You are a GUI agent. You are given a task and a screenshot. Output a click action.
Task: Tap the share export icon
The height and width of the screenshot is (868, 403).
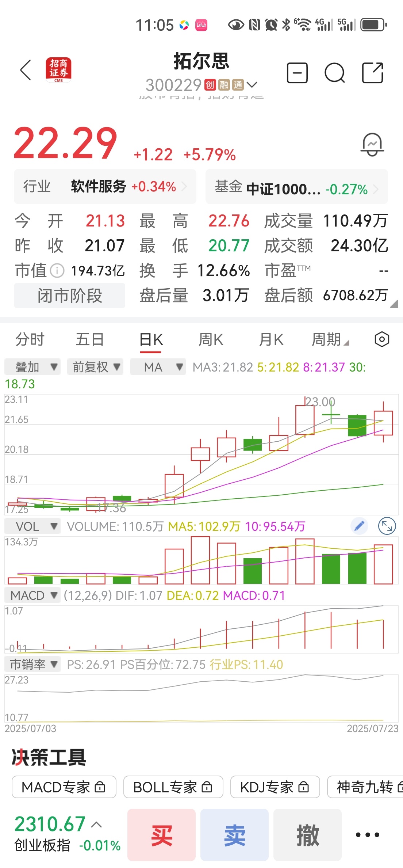pyautogui.click(x=373, y=73)
